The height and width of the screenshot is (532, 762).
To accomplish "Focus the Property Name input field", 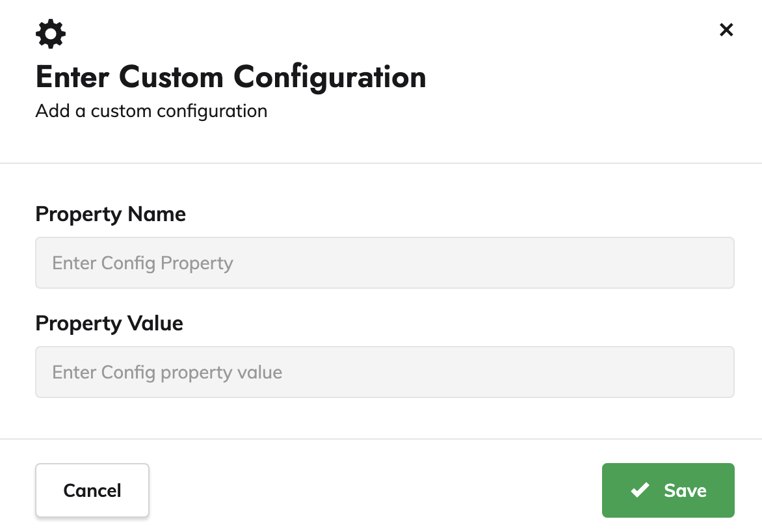I will 384,263.
